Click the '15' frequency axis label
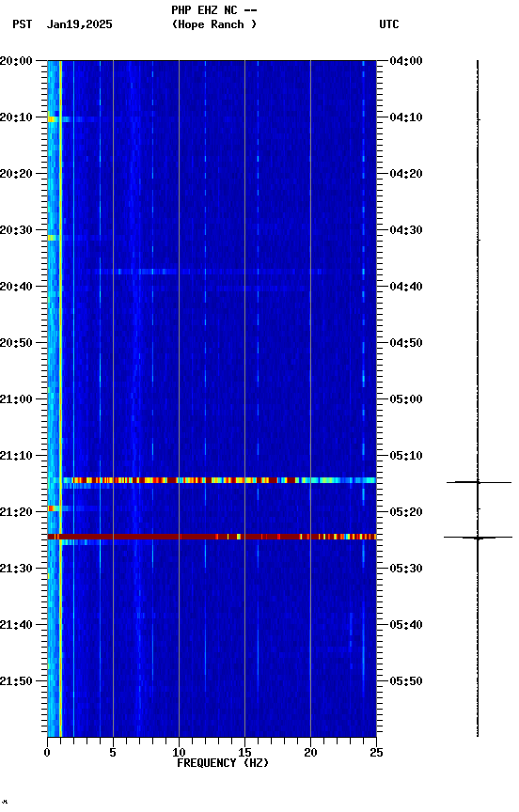519x812 pixels. coord(244,753)
